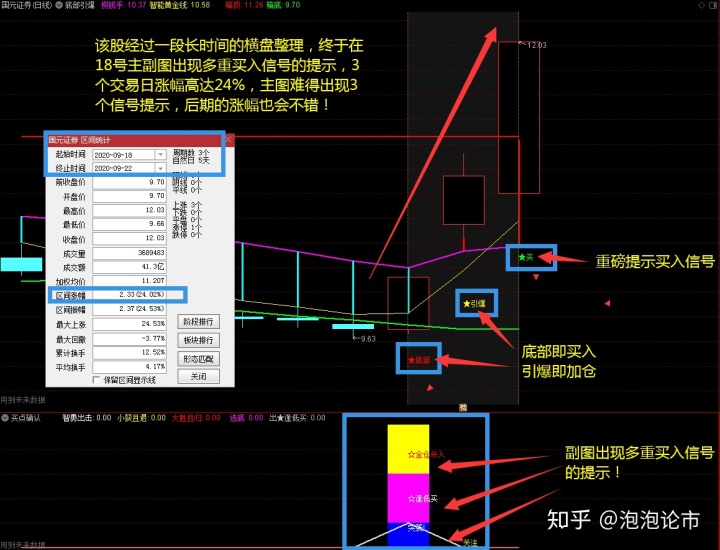Click the 平均换手 value 4.17% field
This screenshot has height=550, width=720.
[x=129, y=367]
